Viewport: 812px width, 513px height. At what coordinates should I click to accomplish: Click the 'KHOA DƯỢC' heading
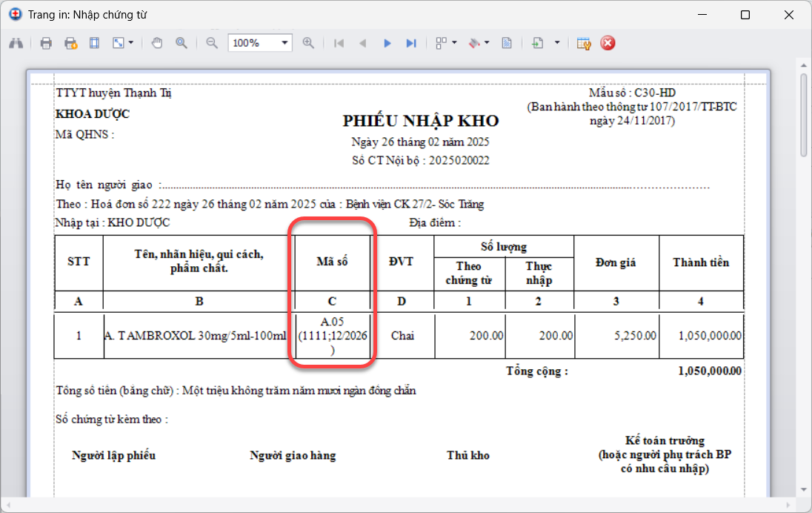93,114
